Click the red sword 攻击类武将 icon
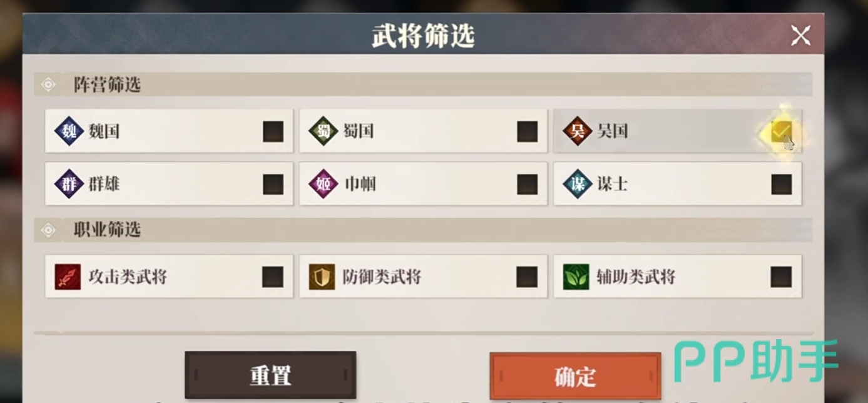 pos(68,277)
